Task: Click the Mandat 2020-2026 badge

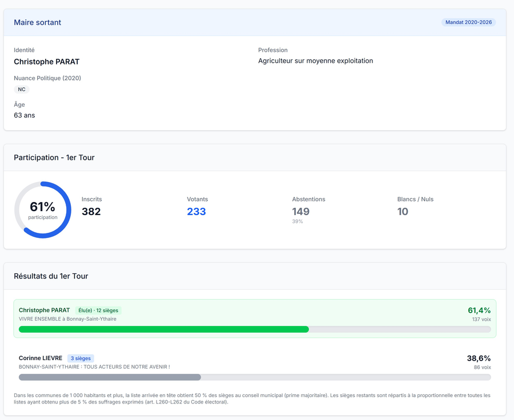Action: click(x=468, y=22)
